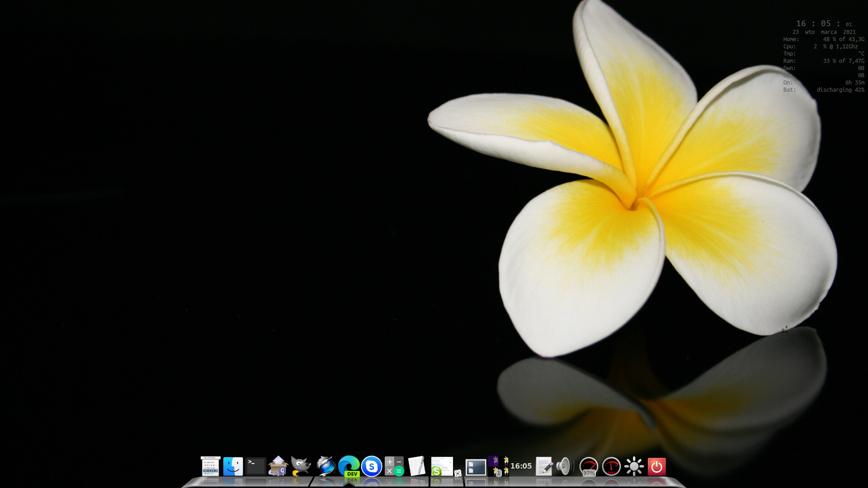The image size is (868, 488).
Task: Open the notes icon with pencil
Action: coord(544,466)
